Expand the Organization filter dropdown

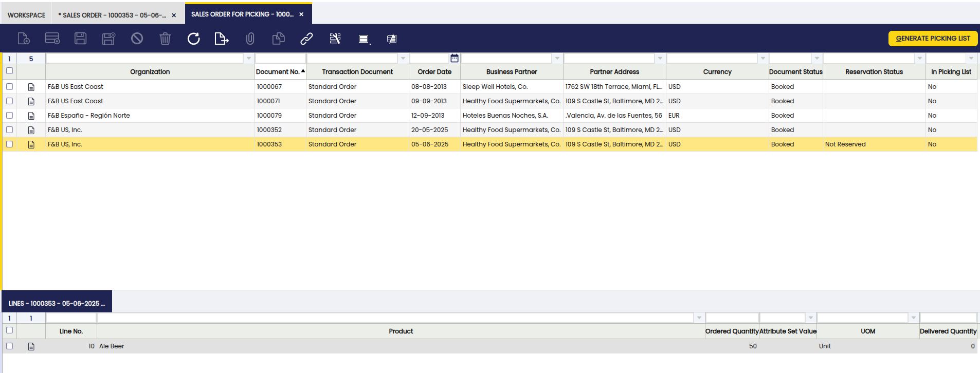(249, 59)
